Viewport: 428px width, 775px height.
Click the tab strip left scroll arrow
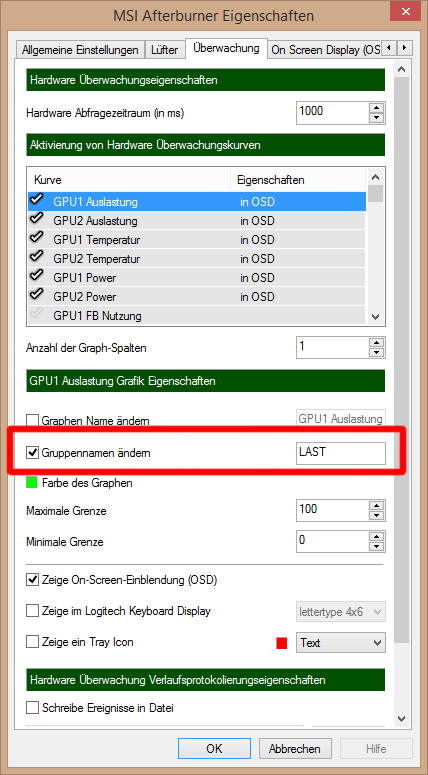click(389, 48)
